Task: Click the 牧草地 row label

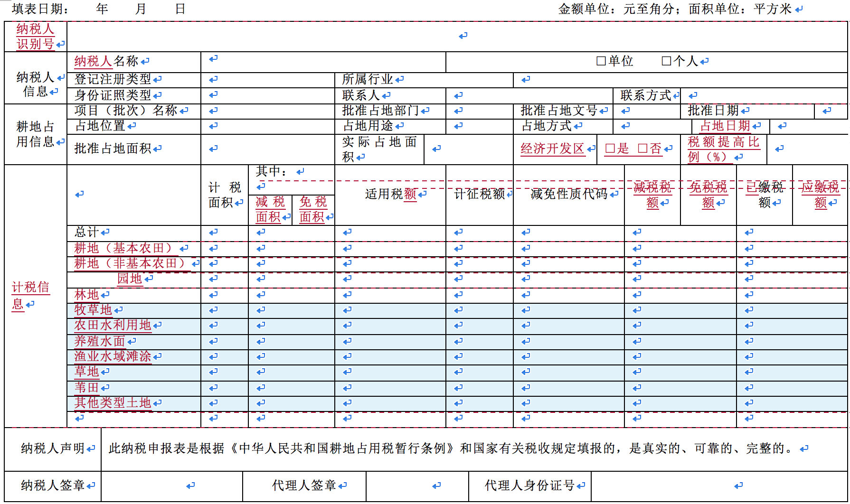Action: (x=93, y=310)
